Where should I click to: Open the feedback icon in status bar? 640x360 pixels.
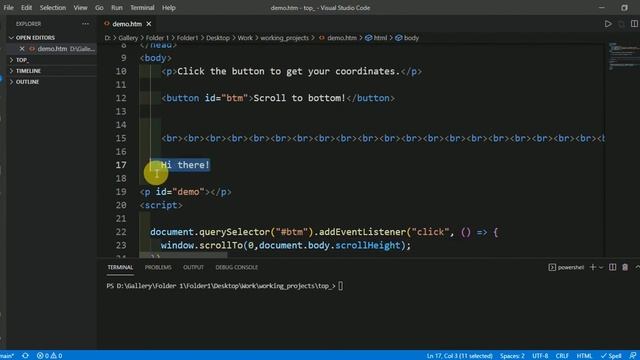[x=632, y=356]
